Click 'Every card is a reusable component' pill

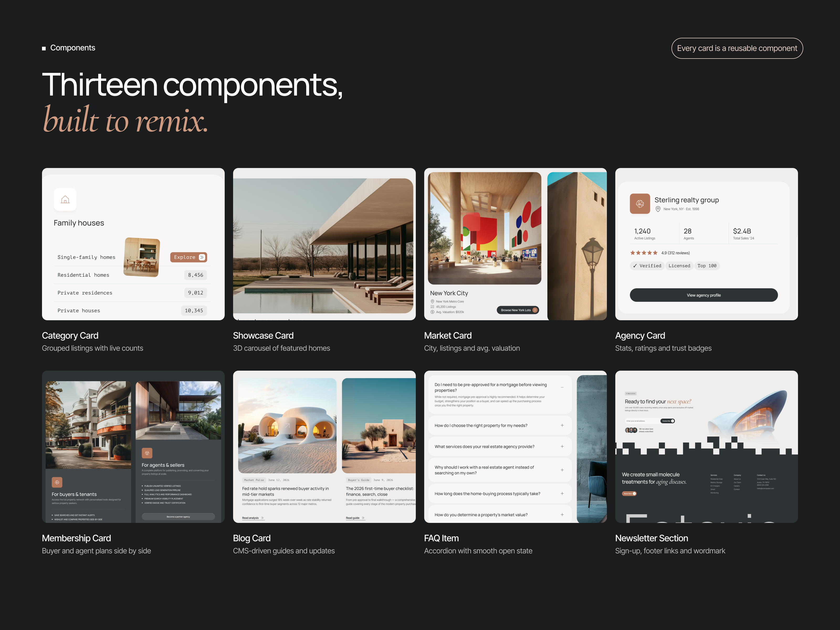click(x=737, y=48)
